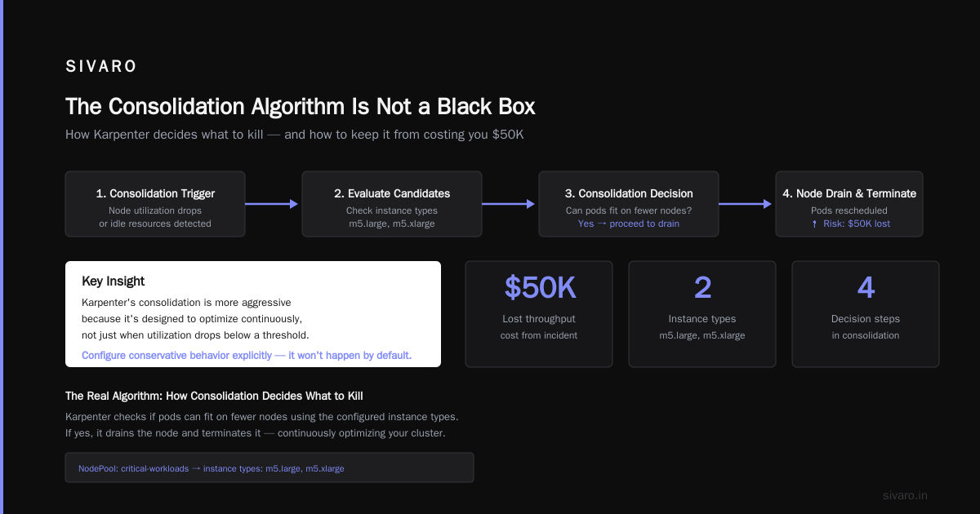
Task: Select the '4. Node Drain & Terminate' step card
Action: click(849, 204)
